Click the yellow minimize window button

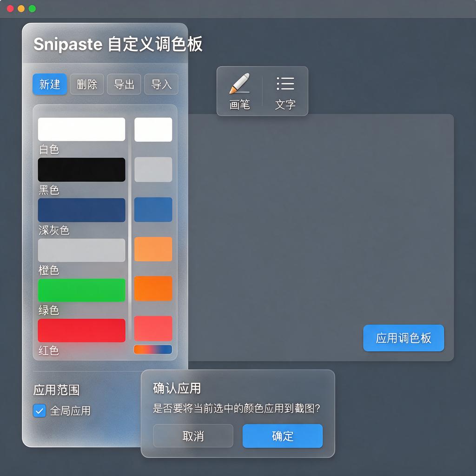click(21, 8)
